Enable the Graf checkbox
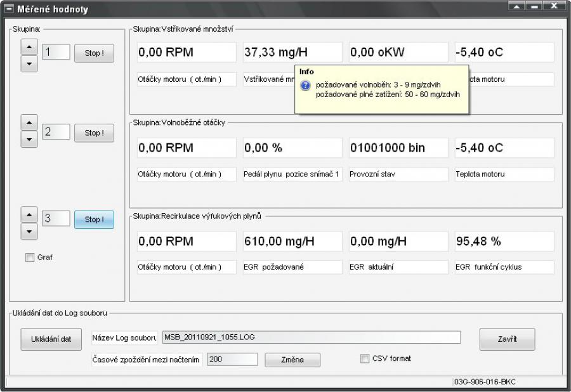The height and width of the screenshot is (392, 571). [29, 258]
